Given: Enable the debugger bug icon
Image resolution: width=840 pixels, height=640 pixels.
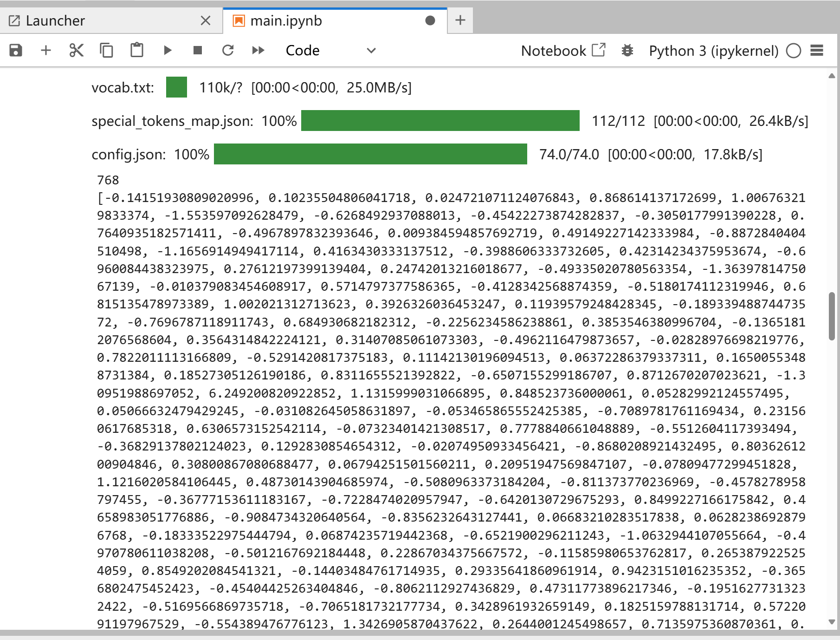Looking at the screenshot, I should [x=627, y=50].
